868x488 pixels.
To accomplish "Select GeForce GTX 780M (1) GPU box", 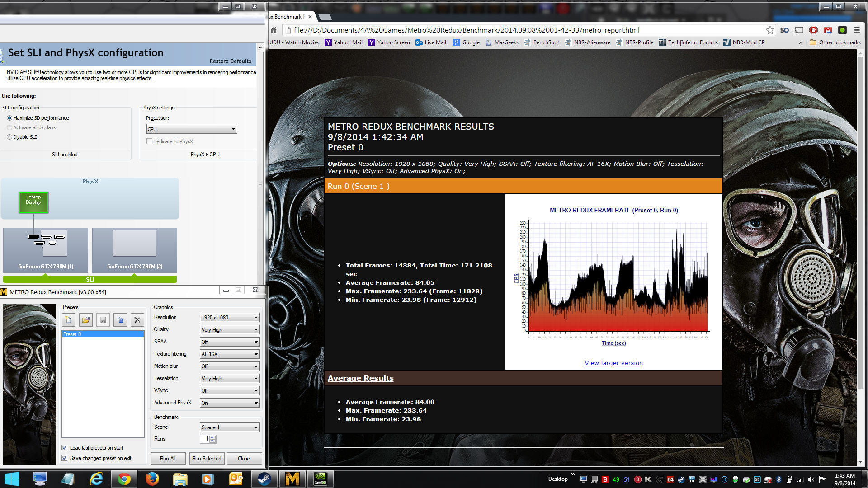I will point(46,250).
